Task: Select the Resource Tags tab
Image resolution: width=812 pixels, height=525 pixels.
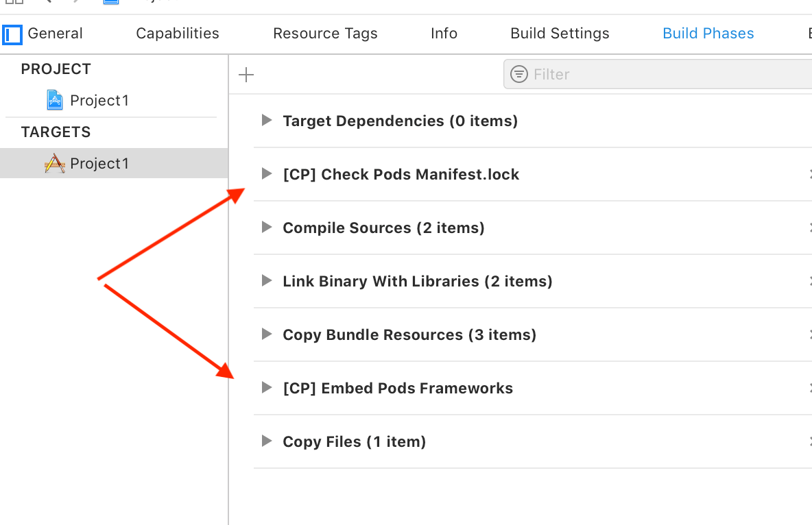Action: [x=325, y=34]
